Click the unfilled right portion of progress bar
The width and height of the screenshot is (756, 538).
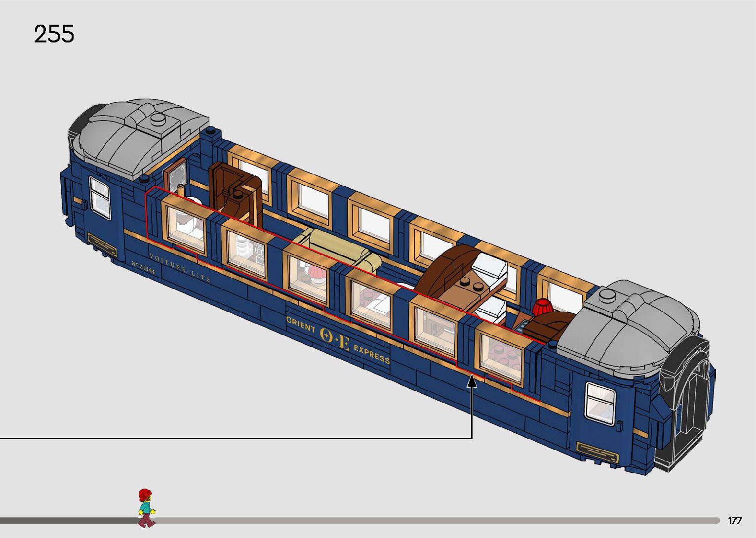click(x=435, y=520)
